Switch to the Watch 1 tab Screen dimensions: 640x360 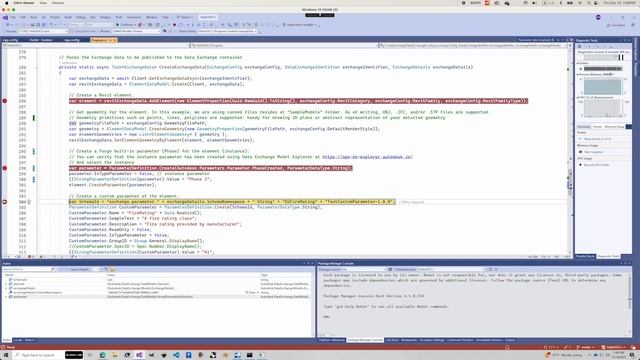[29, 340]
